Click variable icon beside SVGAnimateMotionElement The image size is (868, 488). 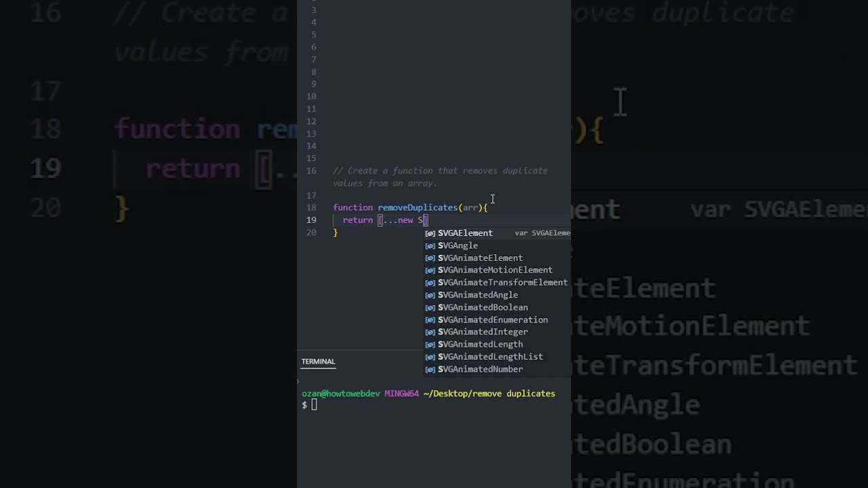(x=430, y=270)
